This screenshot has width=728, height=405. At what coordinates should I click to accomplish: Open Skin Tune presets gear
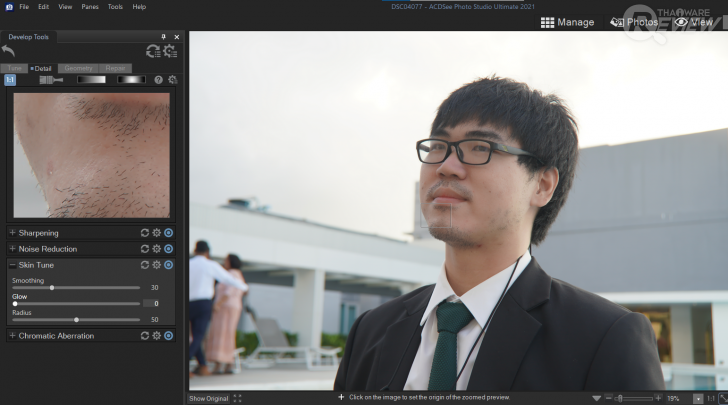point(157,265)
